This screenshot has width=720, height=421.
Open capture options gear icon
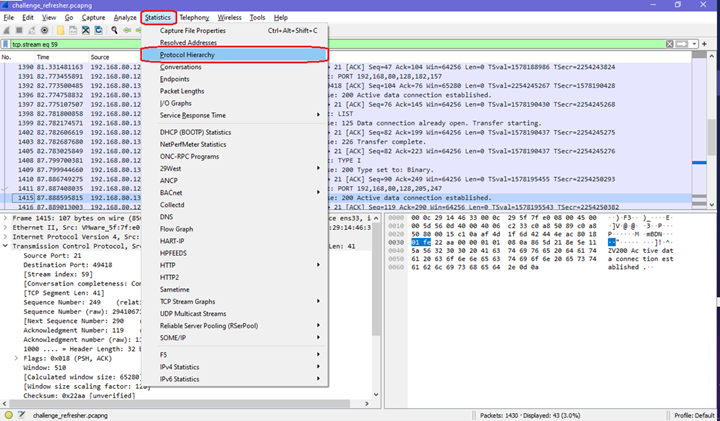pos(45,30)
